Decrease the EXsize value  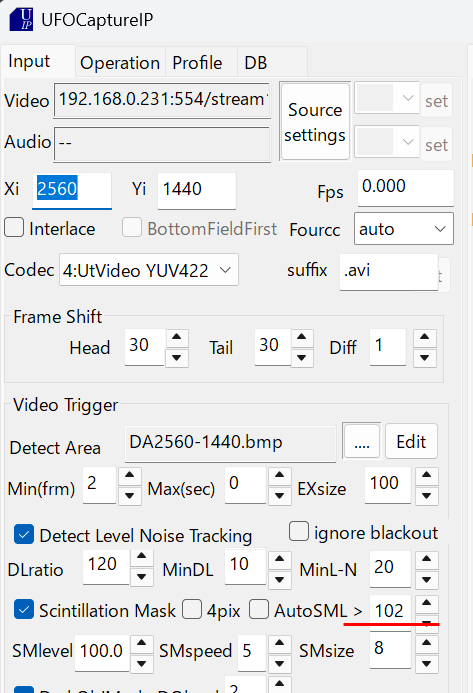click(x=427, y=495)
